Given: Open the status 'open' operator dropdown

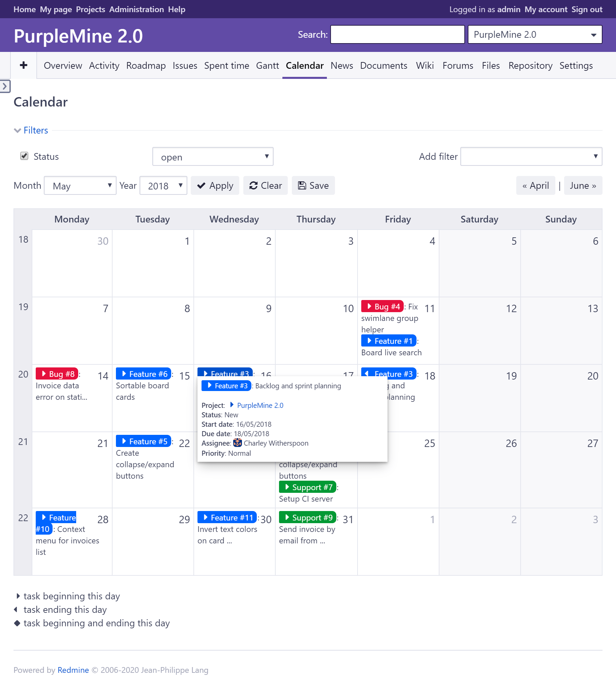Looking at the screenshot, I should [213, 157].
